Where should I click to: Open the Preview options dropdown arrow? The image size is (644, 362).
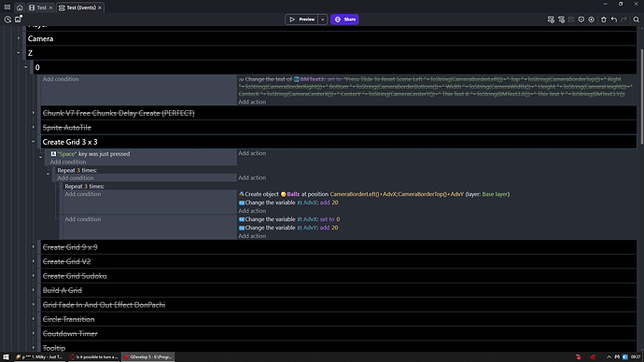click(322, 20)
